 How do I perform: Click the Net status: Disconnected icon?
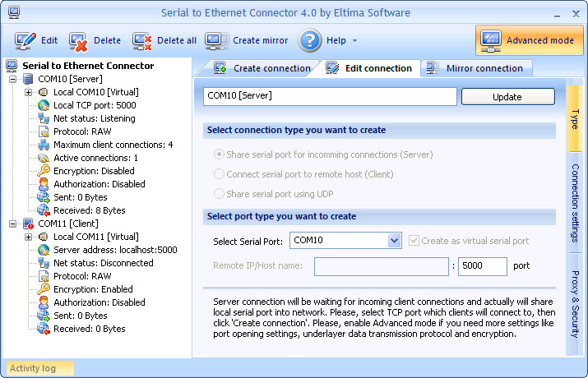coord(44,263)
